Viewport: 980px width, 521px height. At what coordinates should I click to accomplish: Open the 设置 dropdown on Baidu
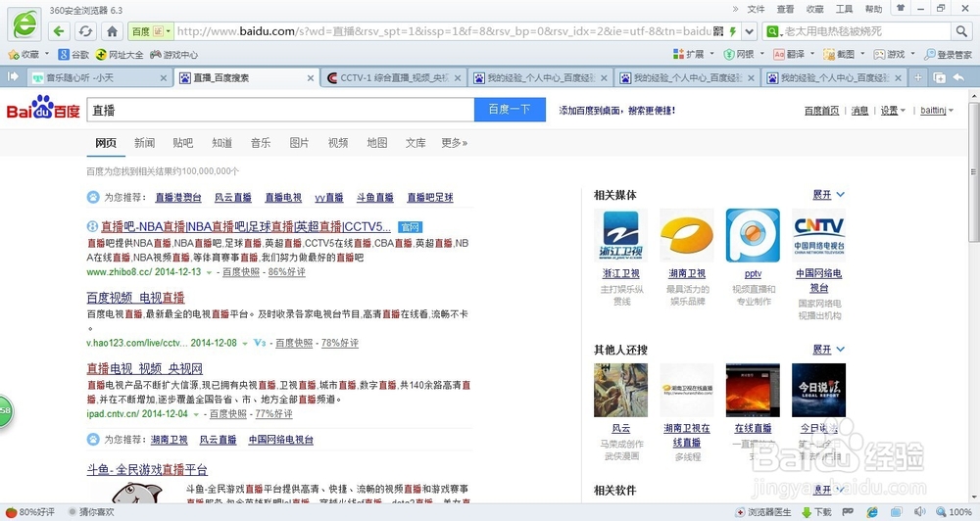(893, 111)
